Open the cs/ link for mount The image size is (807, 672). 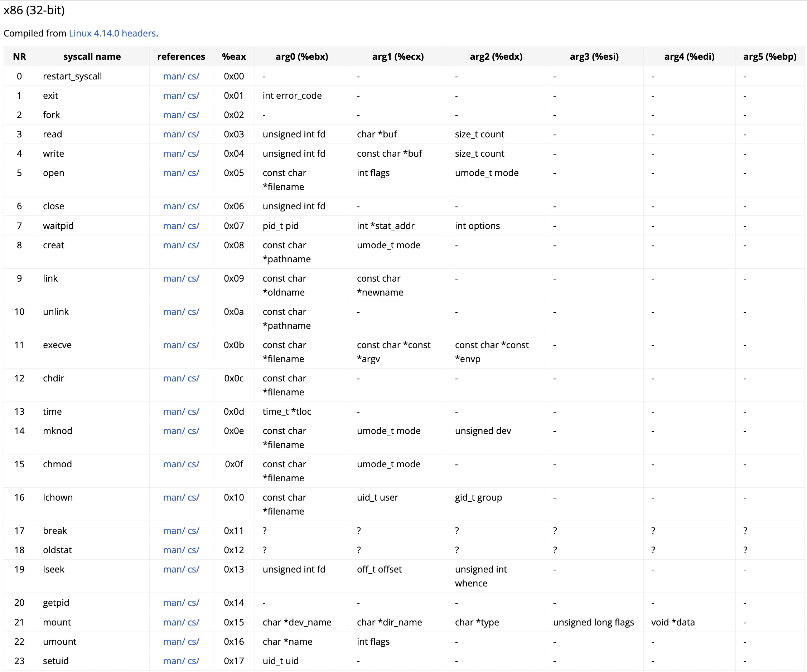tap(193, 622)
